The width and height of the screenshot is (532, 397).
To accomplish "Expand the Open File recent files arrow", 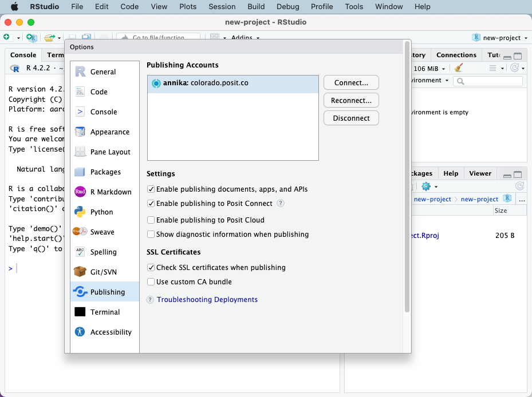I will pos(59,38).
